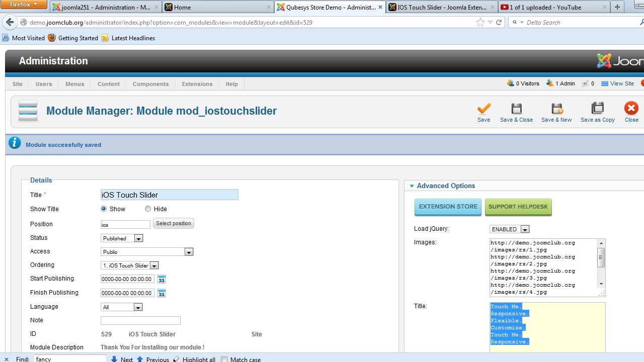
Task: Click the messages count icon
Action: [585, 83]
